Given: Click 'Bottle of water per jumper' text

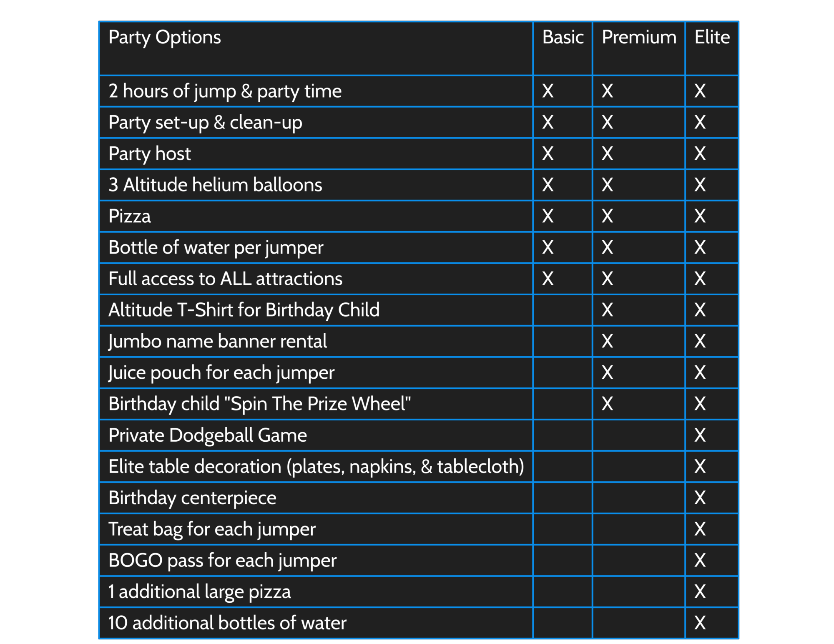Looking at the screenshot, I should [216, 248].
